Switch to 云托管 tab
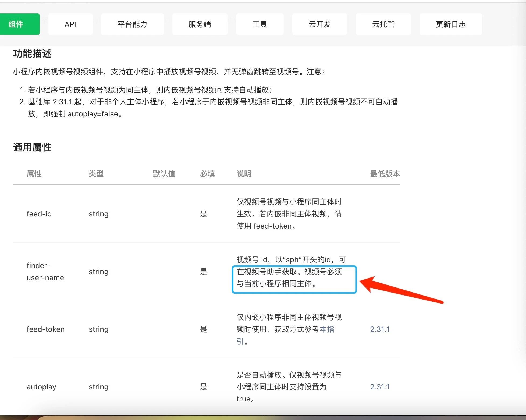This screenshot has height=420, width=526. pos(383,24)
